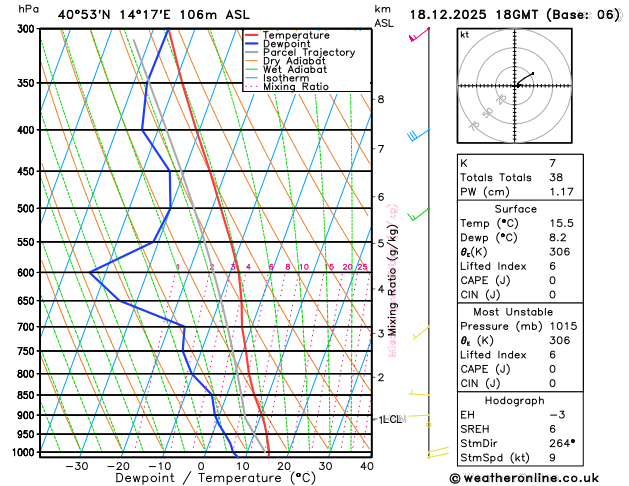This screenshot has height=486, width=629.
Task: Click the yellow wind barb at 700 hPa
Action: 421,332
